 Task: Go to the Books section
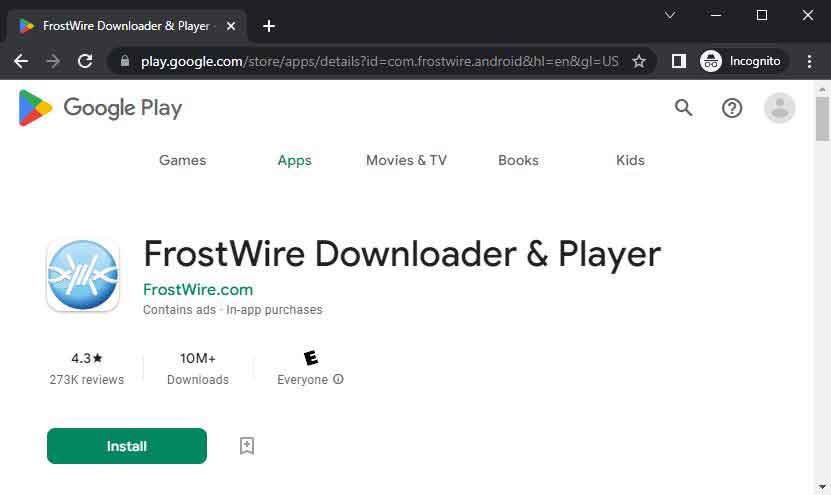tap(518, 160)
